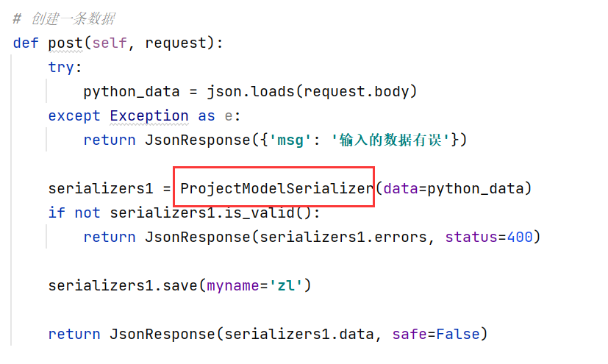608x364 pixels.
Task: Click the python_data variable in the try block
Action: [132, 91]
